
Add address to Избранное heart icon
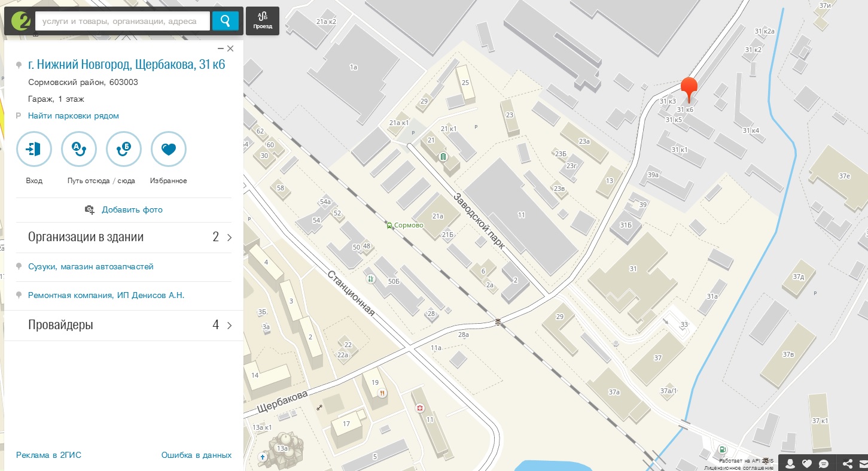pyautogui.click(x=169, y=149)
